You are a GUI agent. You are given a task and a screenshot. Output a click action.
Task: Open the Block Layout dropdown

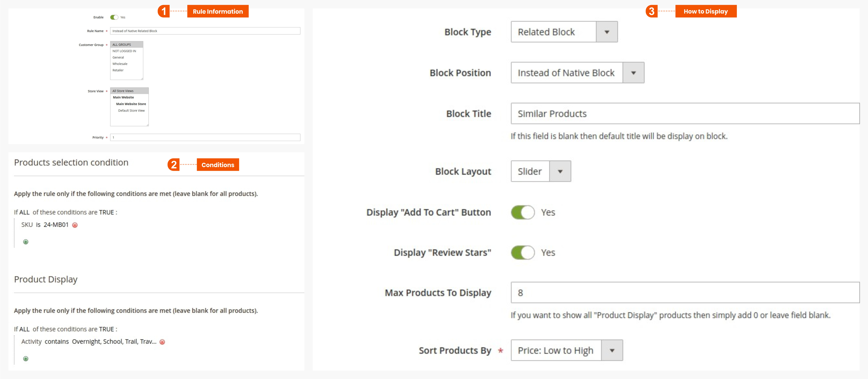[540, 171]
